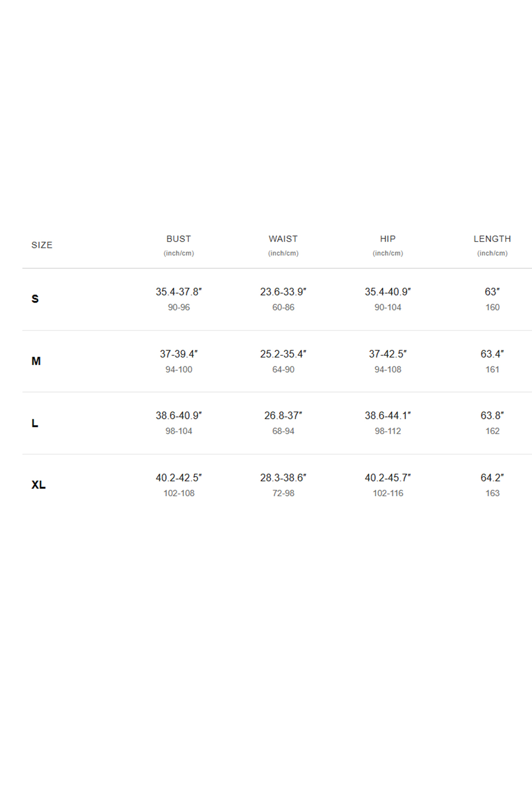Select the BUST column header
532x798 pixels.
point(178,239)
